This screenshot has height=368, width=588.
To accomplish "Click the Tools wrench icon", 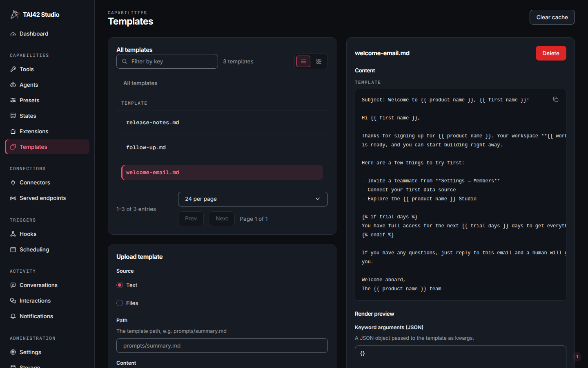I will pos(13,69).
